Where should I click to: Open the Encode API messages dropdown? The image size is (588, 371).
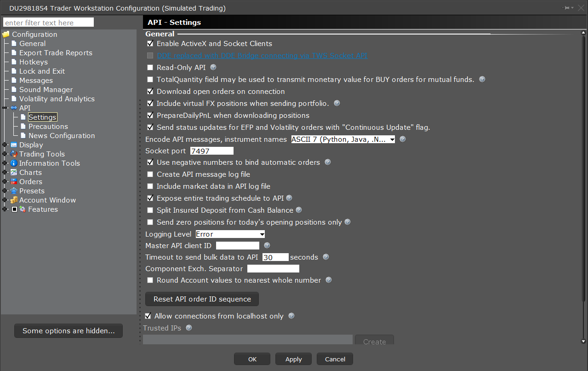click(343, 139)
